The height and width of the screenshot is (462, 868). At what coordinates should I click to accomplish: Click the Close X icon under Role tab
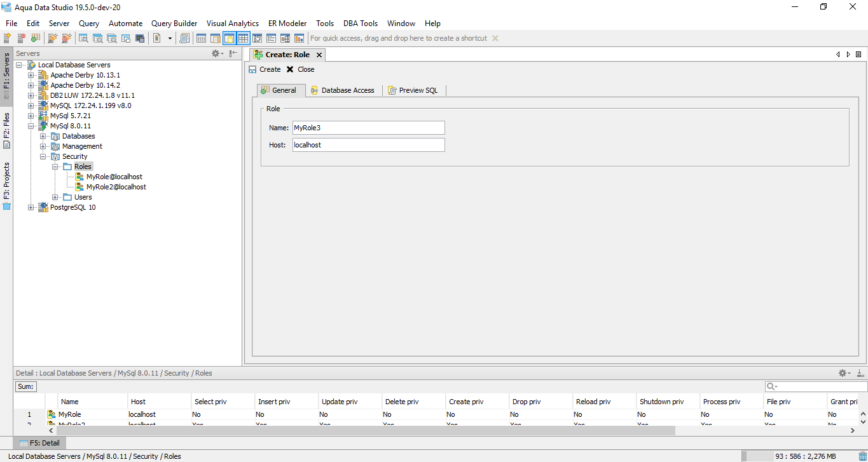pyautogui.click(x=291, y=69)
